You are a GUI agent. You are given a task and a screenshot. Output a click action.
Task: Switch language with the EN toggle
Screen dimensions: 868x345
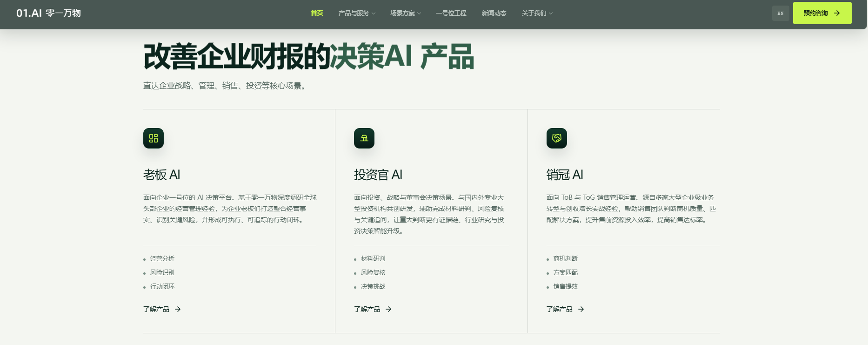click(x=781, y=13)
